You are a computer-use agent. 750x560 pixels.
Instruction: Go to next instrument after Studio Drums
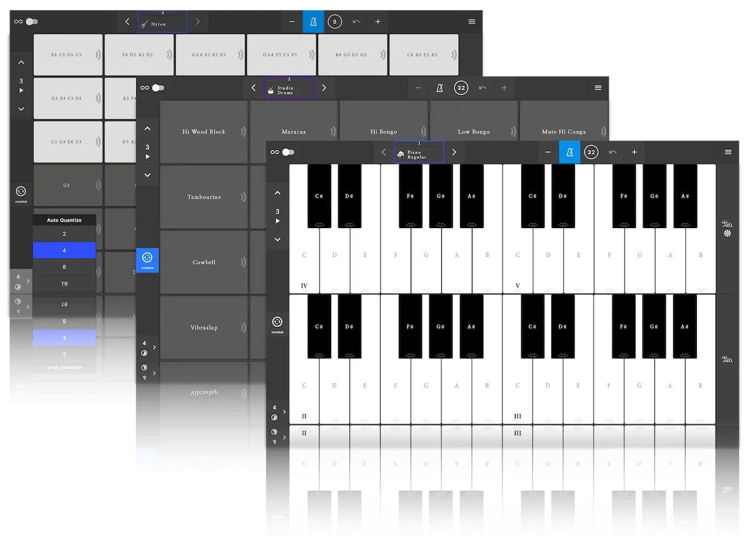point(324,88)
